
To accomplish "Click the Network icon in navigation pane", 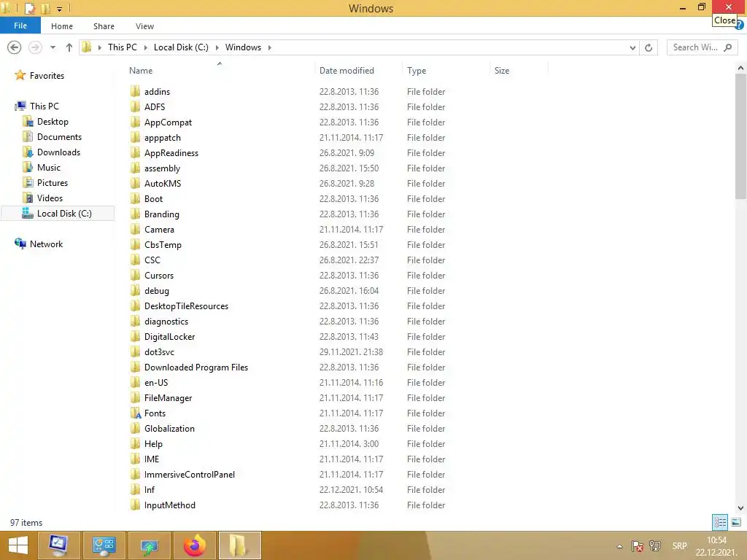I will click(20, 244).
